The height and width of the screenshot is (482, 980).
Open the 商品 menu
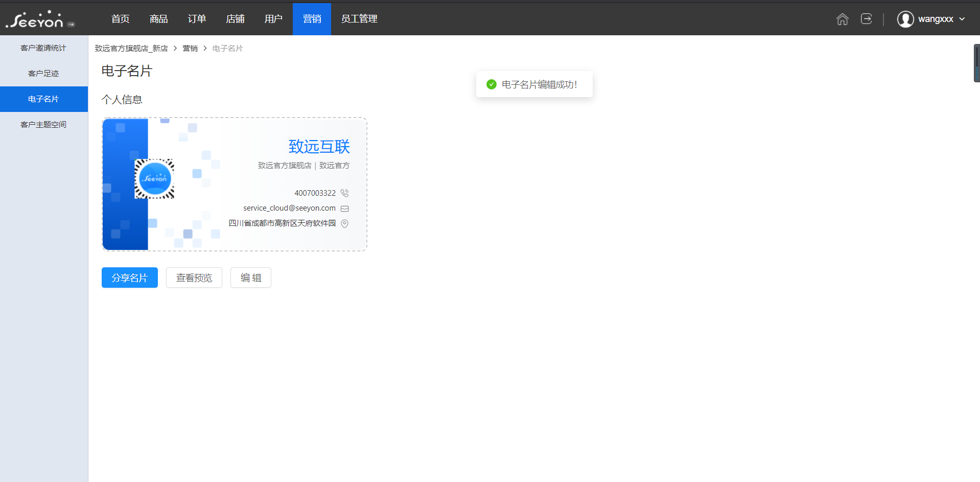(x=158, y=19)
